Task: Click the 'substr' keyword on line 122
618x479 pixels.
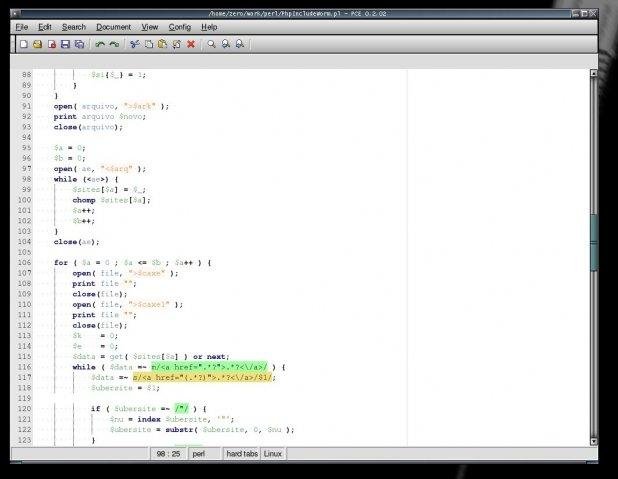Action: [x=179, y=429]
